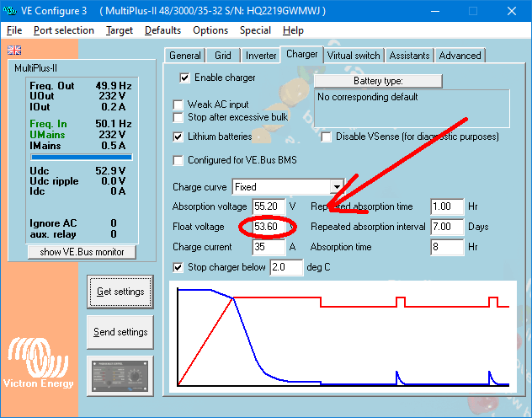Click the MultiPlus panel image button
532x418 pixels.
click(x=120, y=375)
